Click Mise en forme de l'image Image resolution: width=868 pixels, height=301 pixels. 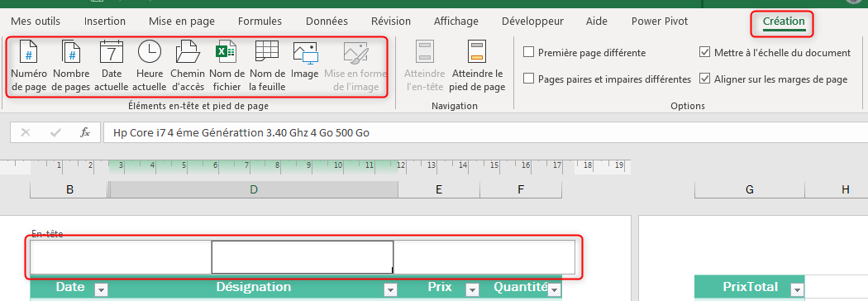click(x=355, y=66)
